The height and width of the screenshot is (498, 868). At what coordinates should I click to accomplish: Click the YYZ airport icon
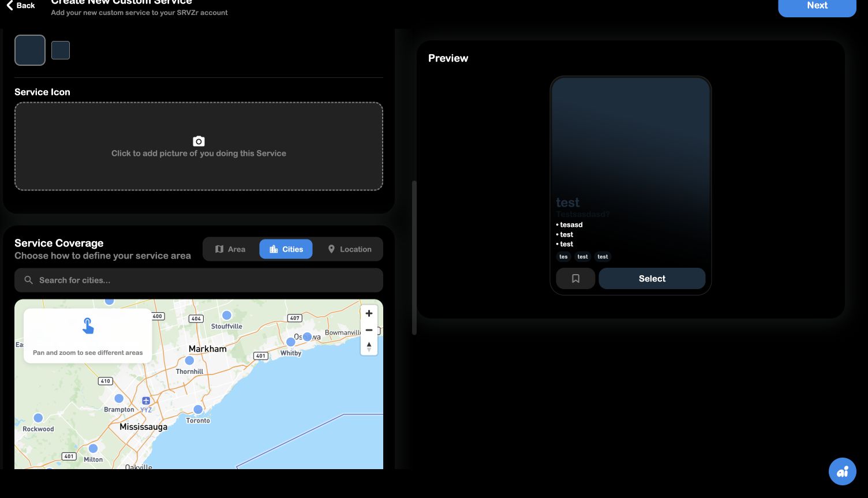[146, 400]
